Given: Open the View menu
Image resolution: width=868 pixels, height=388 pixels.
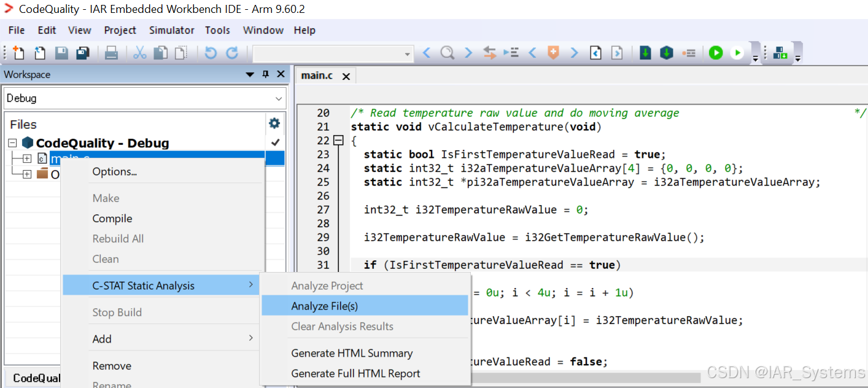Looking at the screenshot, I should point(80,30).
